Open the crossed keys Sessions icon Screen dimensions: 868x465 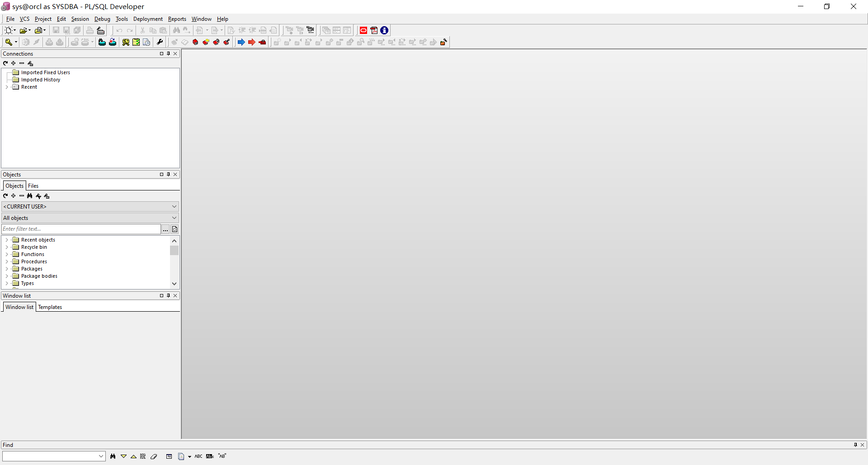click(x=126, y=42)
